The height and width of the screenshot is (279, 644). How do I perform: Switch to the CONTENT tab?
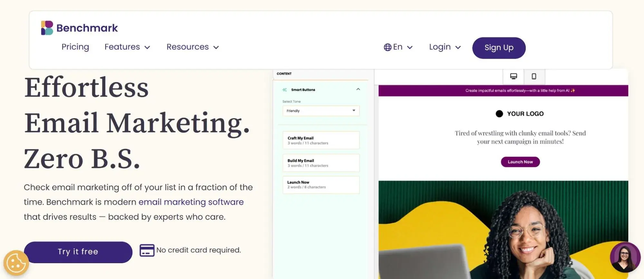[284, 74]
